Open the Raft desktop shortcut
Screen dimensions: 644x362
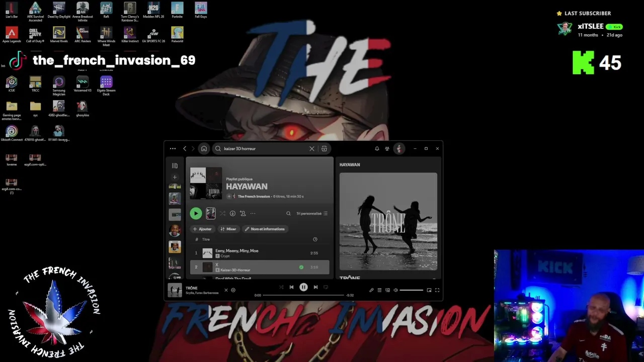coord(106,10)
